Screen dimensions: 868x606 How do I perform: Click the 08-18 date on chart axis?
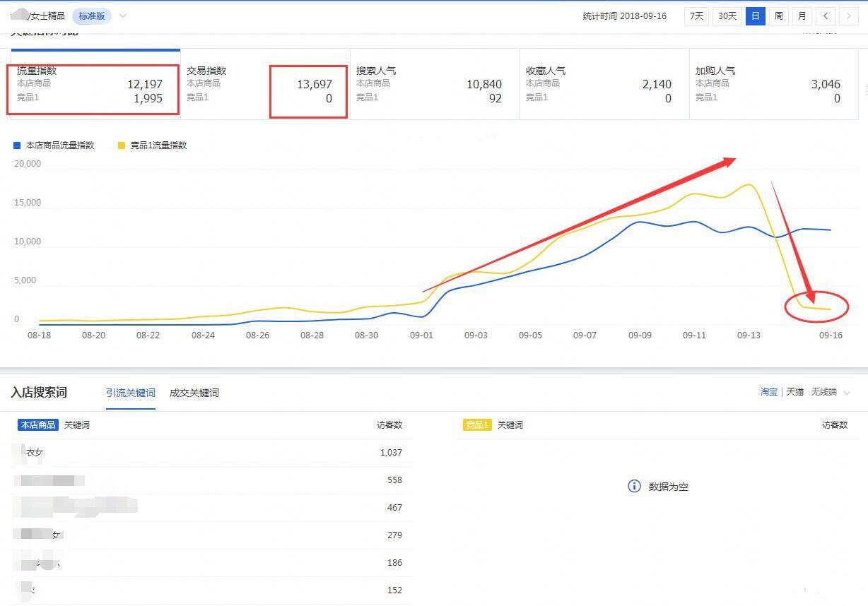pos(39,335)
